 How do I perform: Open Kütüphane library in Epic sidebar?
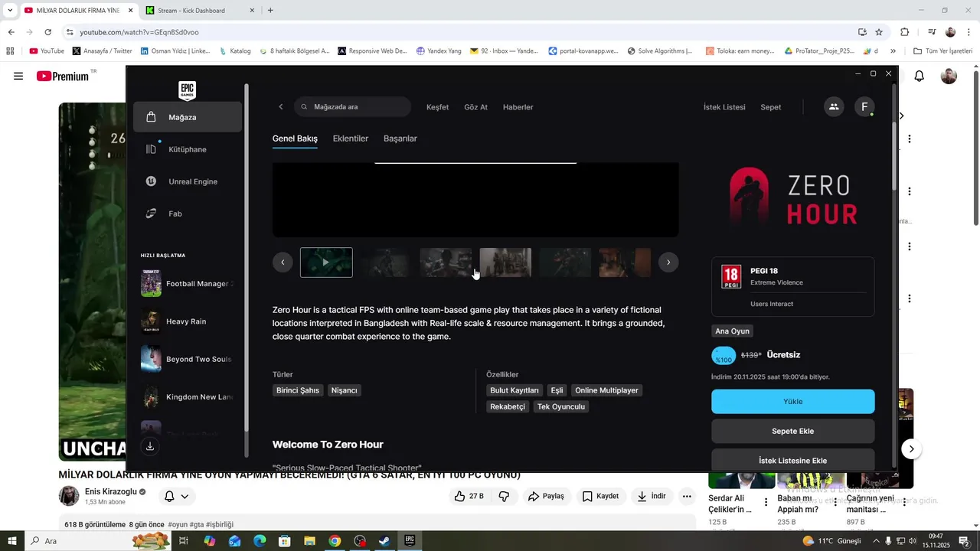(x=188, y=149)
